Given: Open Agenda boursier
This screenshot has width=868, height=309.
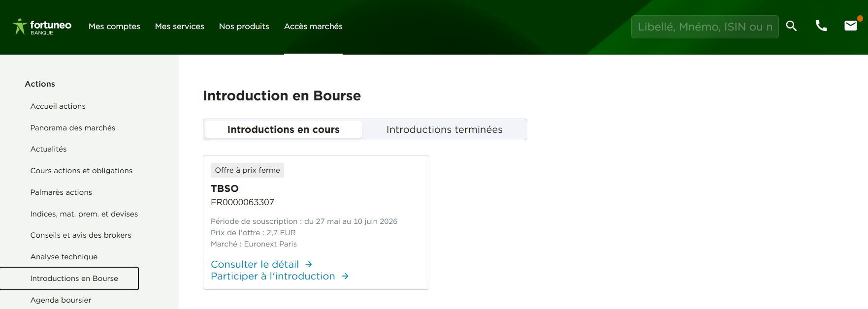Looking at the screenshot, I should [x=61, y=300].
